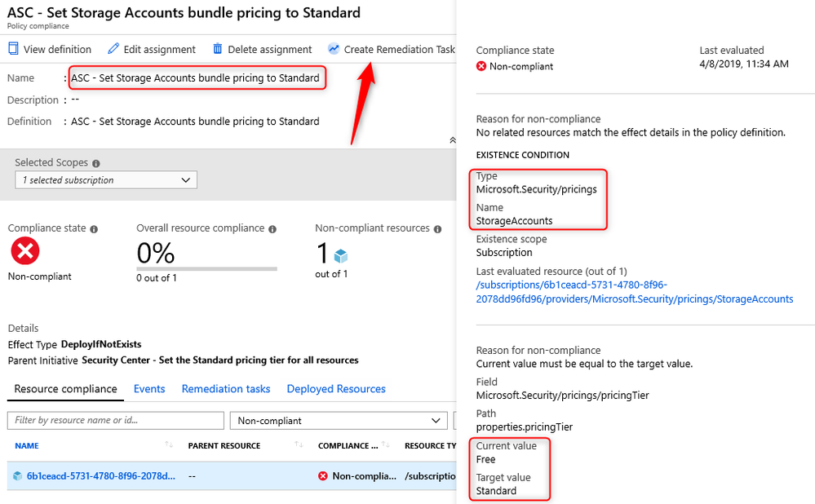The width and height of the screenshot is (815, 504).
Task: Click the View definition icon
Action: (x=13, y=49)
